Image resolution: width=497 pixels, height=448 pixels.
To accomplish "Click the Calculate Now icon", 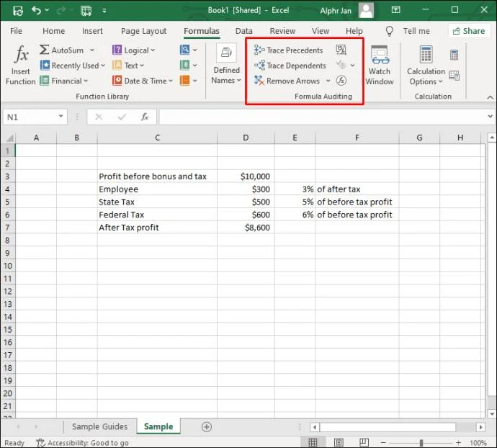I will (455, 55).
